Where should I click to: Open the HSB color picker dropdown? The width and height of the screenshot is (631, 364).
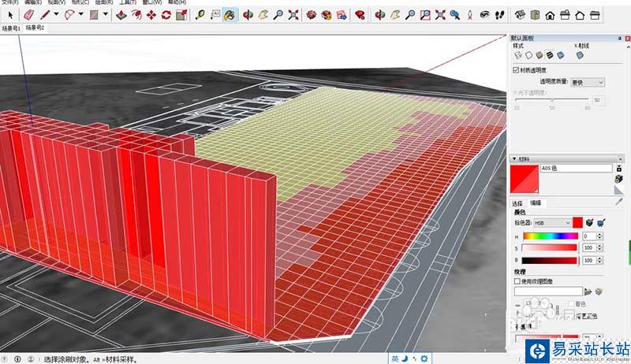(553, 223)
